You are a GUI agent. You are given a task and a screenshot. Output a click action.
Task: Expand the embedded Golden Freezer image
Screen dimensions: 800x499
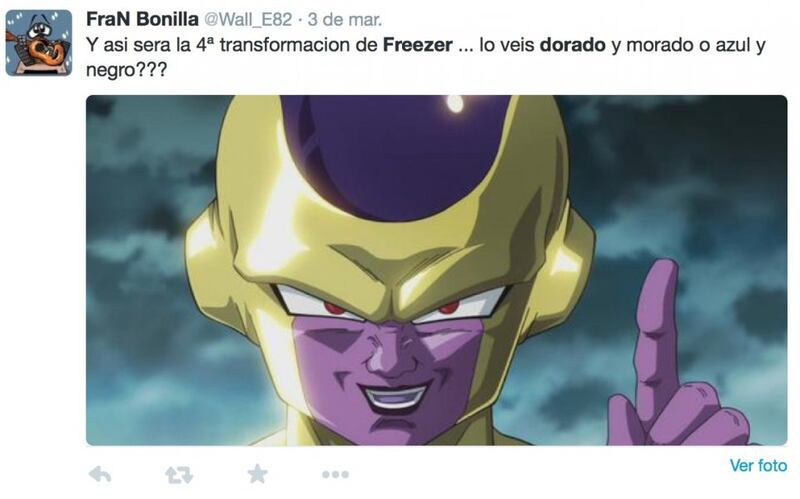pyautogui.click(x=436, y=270)
